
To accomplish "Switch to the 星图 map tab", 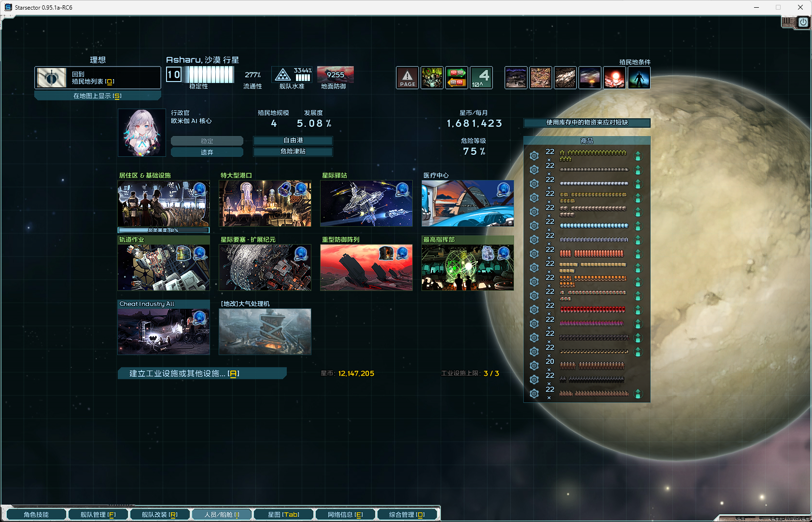I will (x=283, y=515).
